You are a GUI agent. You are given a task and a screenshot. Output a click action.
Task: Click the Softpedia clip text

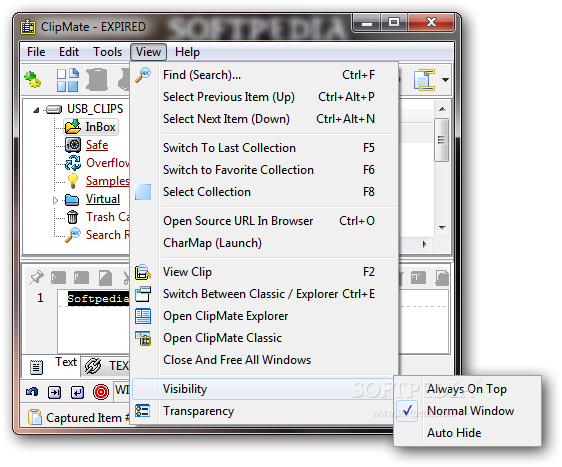[x=98, y=298]
